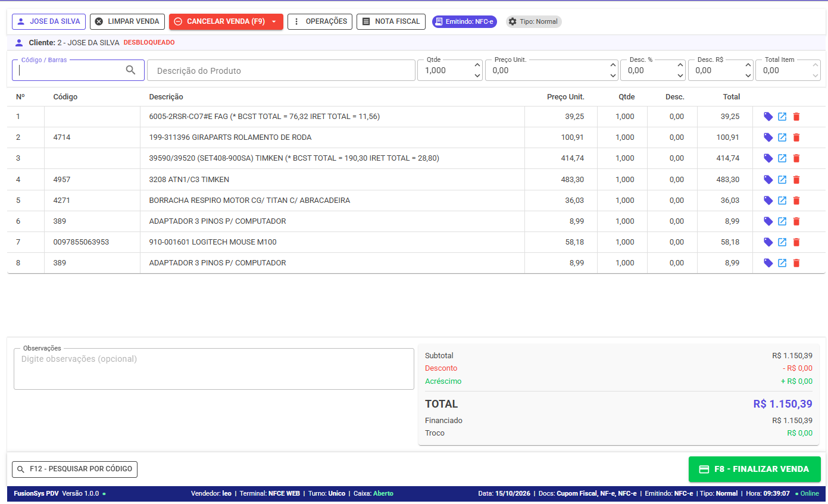Open edit icon for row 1 FAG item
Image resolution: width=828 pixels, height=504 pixels.
pyautogui.click(x=782, y=117)
